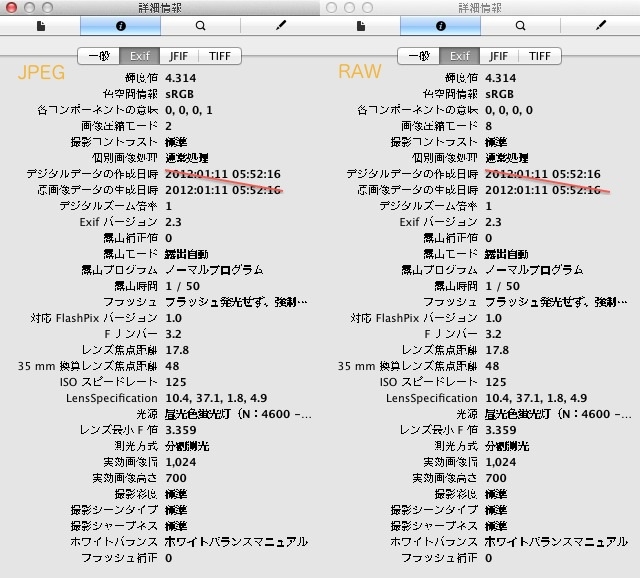This screenshot has height=578, width=640.
Task: Select compression mode value 8 in RAW window
Action: click(489, 126)
